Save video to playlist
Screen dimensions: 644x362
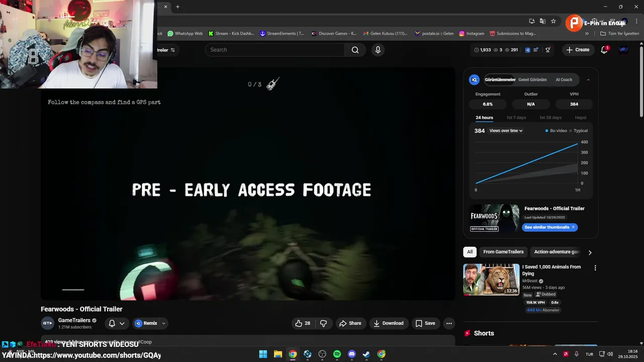pos(425,323)
